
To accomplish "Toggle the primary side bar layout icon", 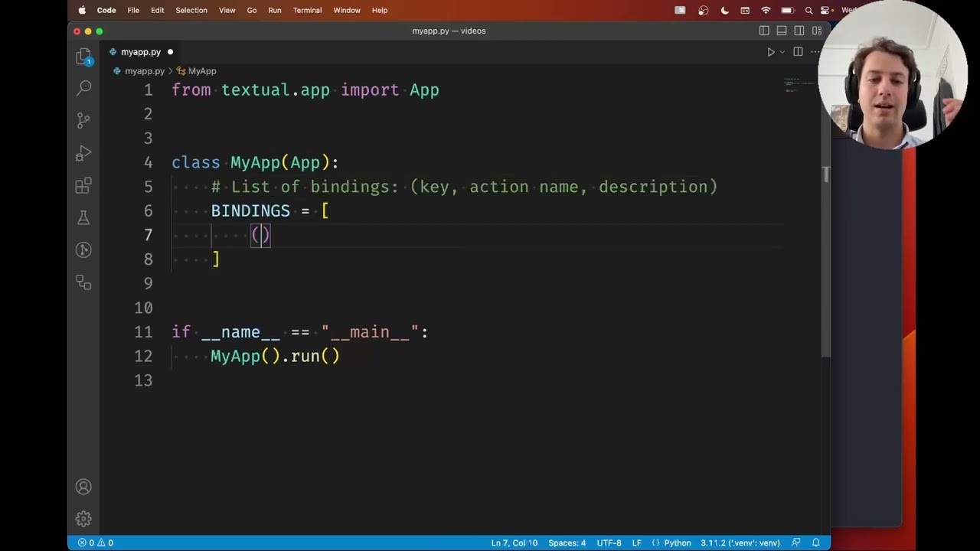I will (x=764, y=31).
